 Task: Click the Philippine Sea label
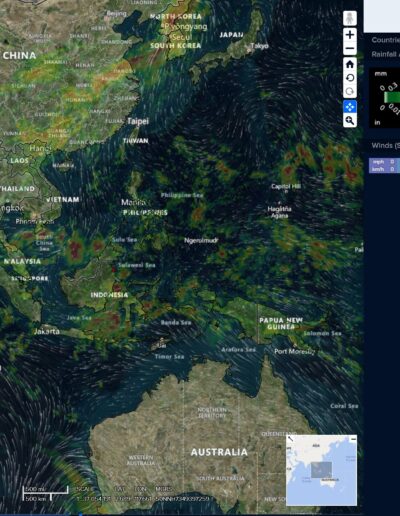tap(182, 195)
